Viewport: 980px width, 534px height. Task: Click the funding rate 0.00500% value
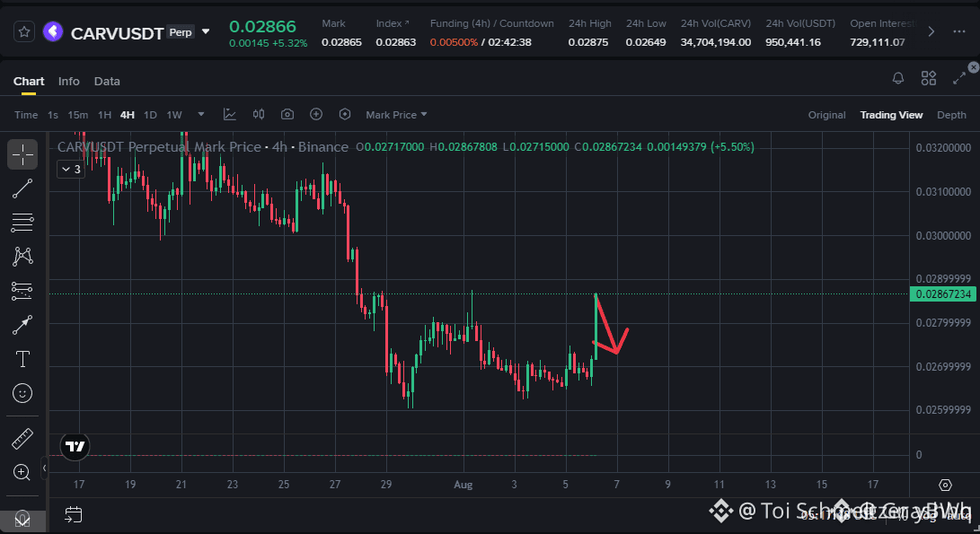(454, 42)
